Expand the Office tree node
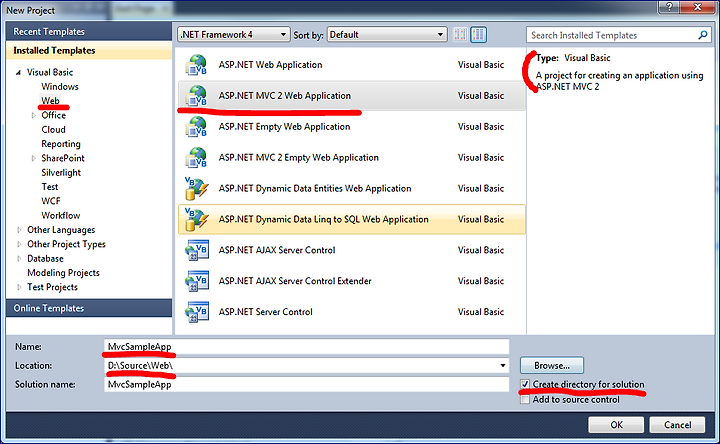Image resolution: width=720 pixels, height=444 pixels. tap(33, 115)
